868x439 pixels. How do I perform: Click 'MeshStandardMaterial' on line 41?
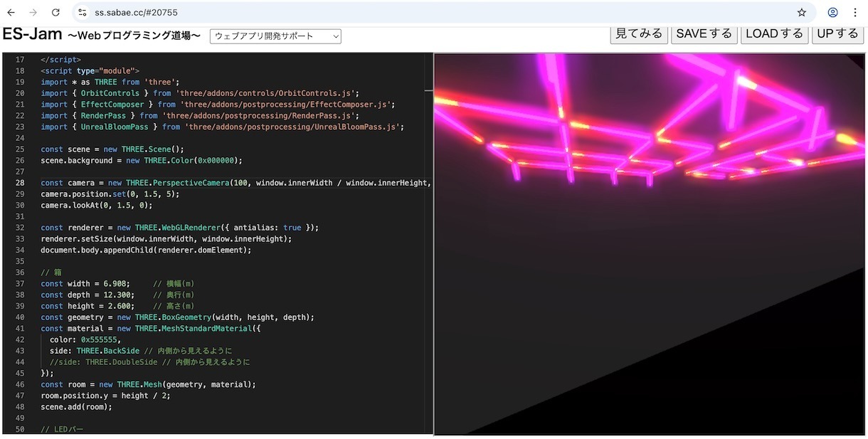click(207, 328)
